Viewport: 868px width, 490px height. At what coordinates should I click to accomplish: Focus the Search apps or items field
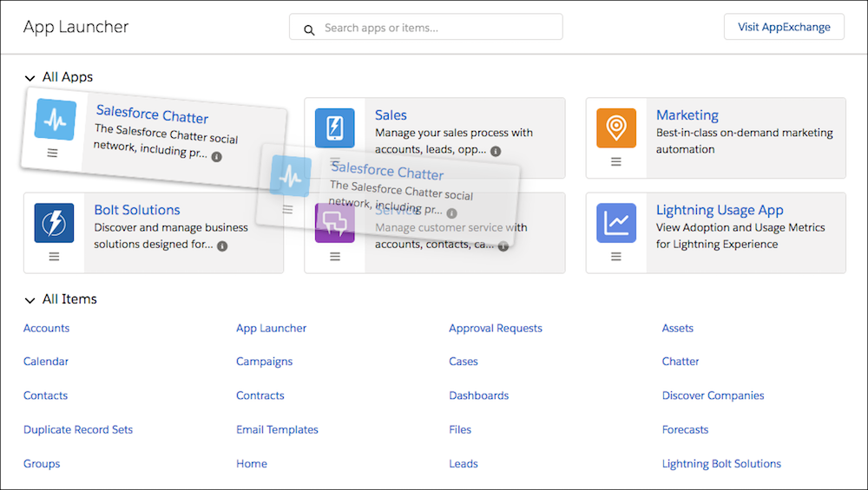click(425, 27)
